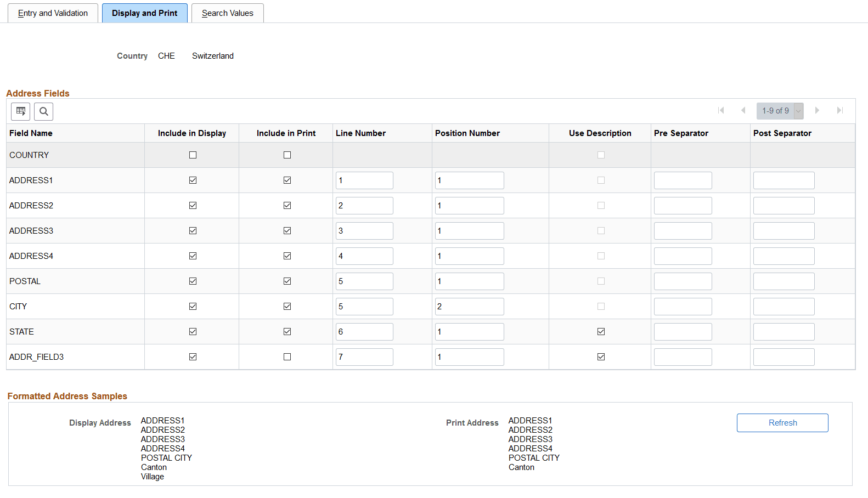Click Post Separator field for ADDR_FIELD3
868x498 pixels.
[x=784, y=357]
